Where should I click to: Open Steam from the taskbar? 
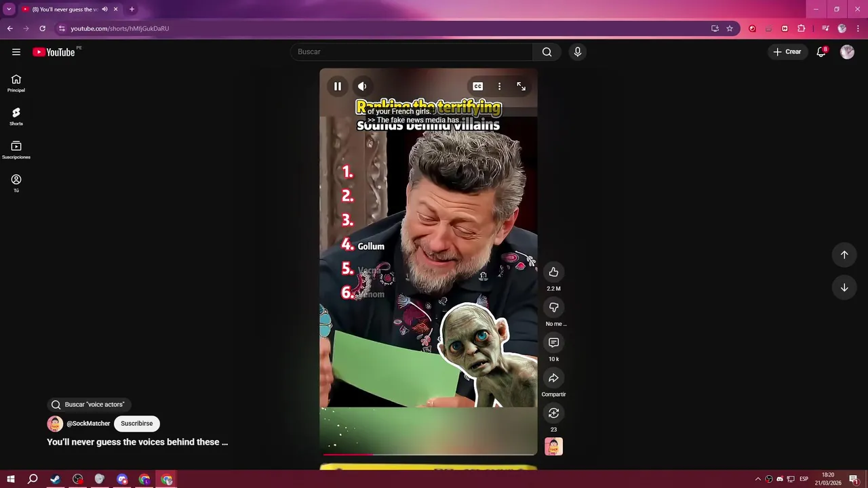[x=55, y=479]
